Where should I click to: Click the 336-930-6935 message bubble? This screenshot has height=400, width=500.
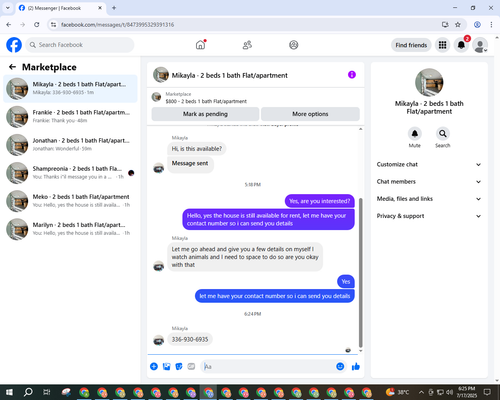[x=190, y=339]
